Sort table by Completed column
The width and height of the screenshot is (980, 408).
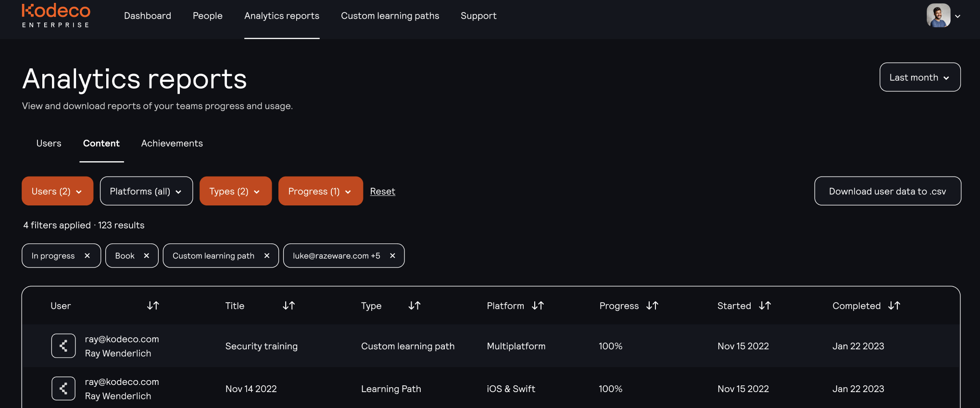(894, 306)
